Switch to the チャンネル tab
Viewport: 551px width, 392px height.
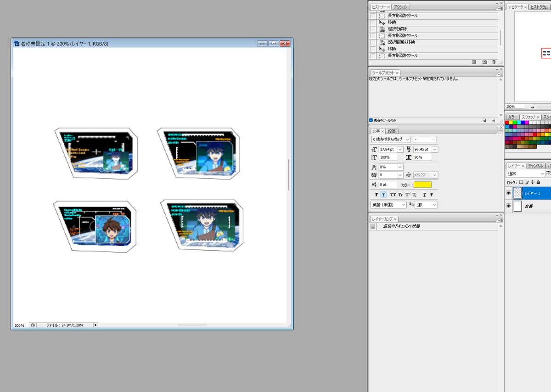coord(535,166)
